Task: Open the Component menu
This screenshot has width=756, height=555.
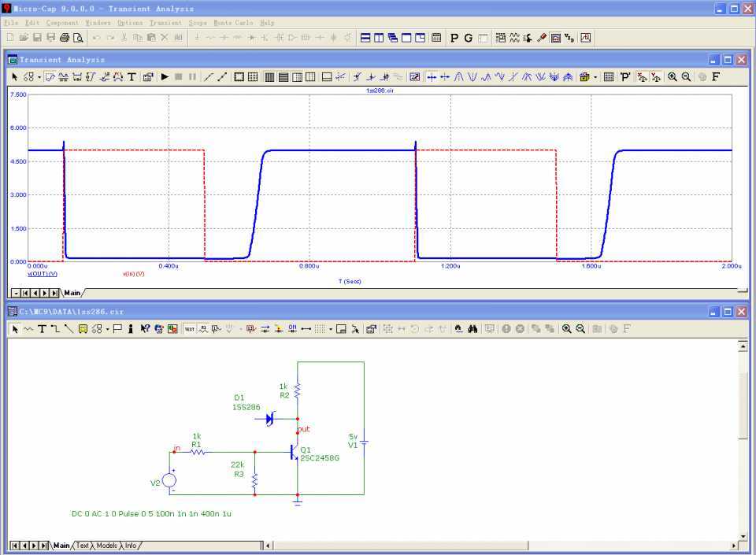Action: tap(62, 23)
